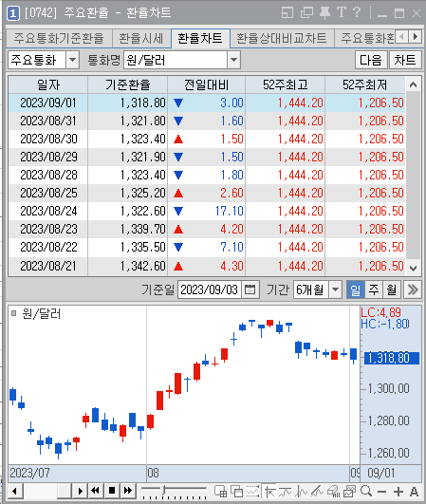Select the 환율차트 tab
The width and height of the screenshot is (426, 504).
200,38
